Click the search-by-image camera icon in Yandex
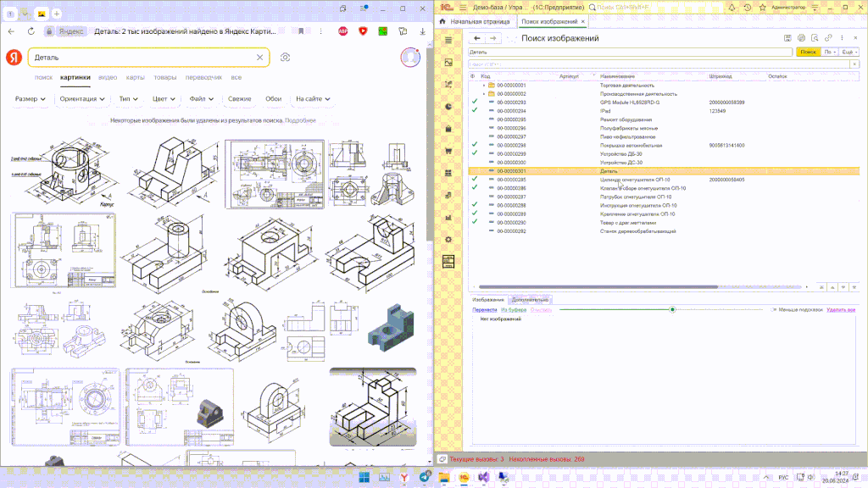The width and height of the screenshot is (868, 488). click(x=286, y=57)
